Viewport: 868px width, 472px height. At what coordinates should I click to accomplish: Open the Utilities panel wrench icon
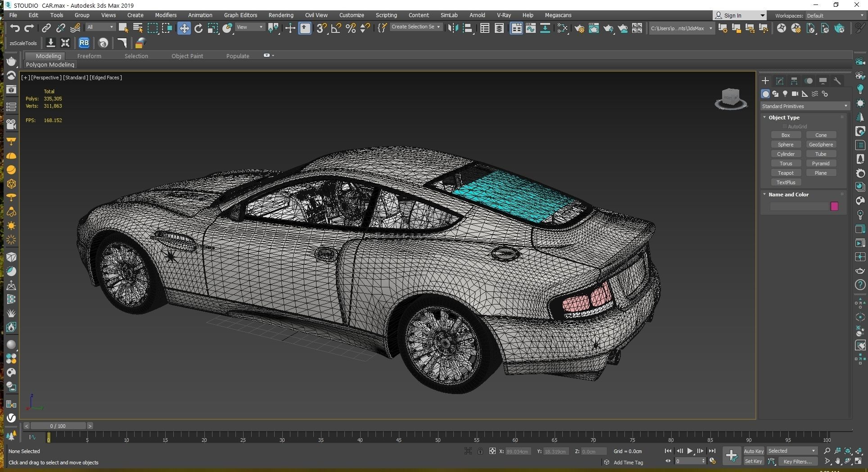click(837, 81)
